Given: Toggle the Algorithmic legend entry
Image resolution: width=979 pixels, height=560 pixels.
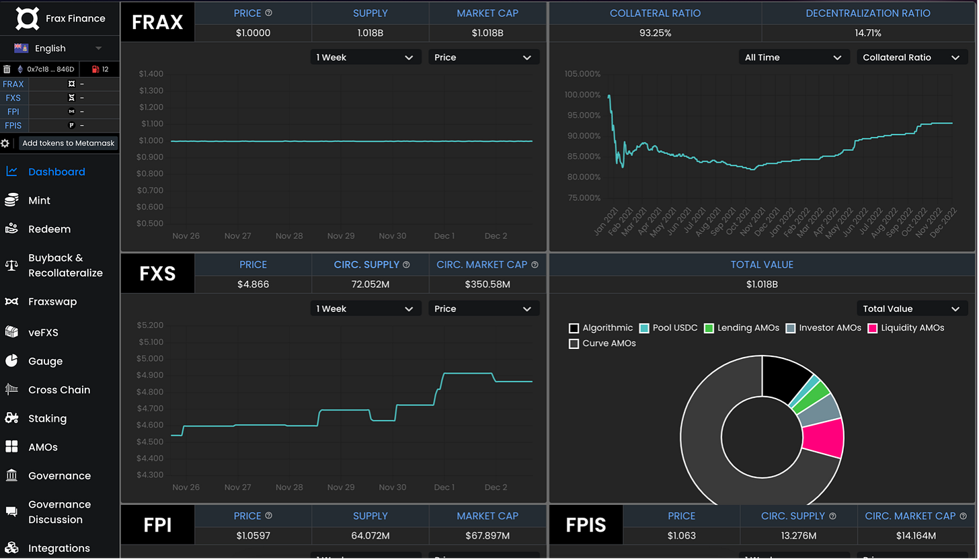Looking at the screenshot, I should (600, 328).
